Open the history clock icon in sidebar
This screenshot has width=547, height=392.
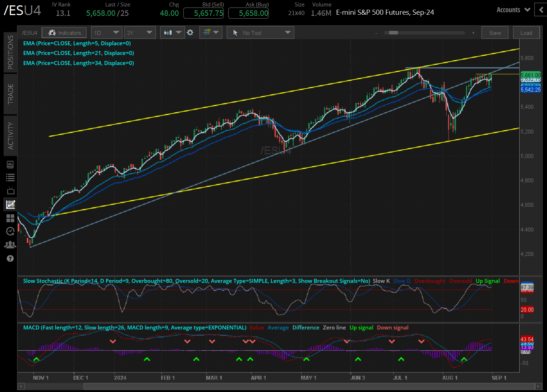10,231
